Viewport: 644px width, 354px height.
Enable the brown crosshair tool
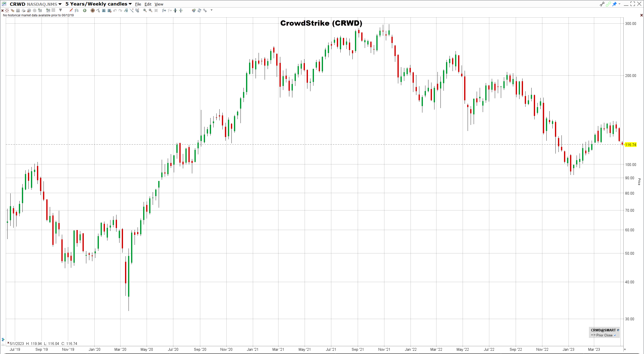click(x=93, y=10)
